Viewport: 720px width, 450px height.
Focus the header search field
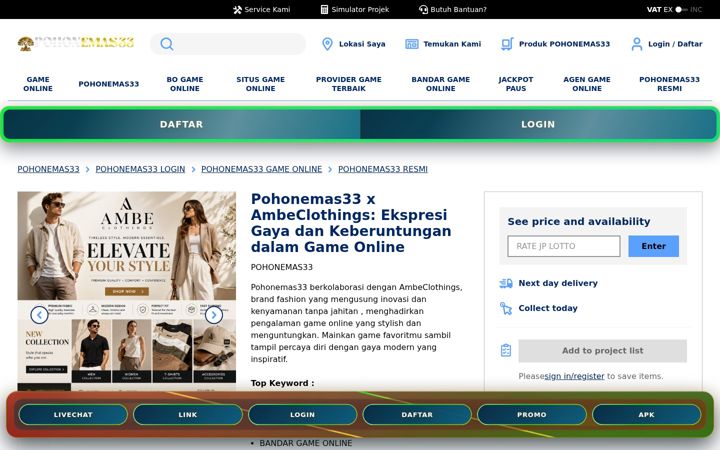click(x=228, y=44)
